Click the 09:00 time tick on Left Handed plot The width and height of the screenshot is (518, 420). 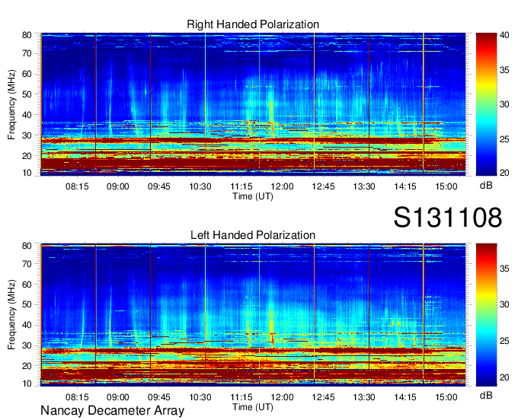point(118,397)
